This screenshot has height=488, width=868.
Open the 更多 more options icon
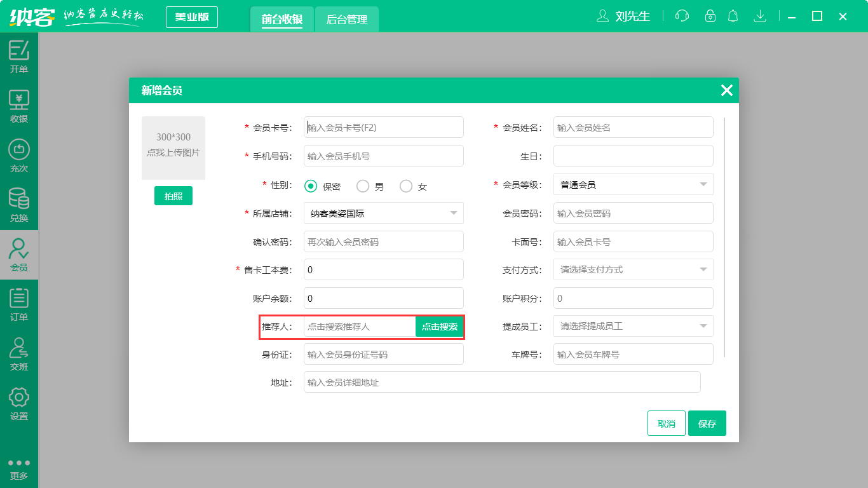[x=19, y=469]
